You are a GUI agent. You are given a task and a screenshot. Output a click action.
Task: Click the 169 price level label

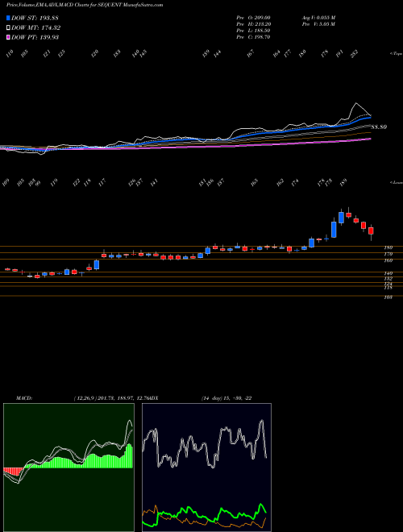pos(388,260)
